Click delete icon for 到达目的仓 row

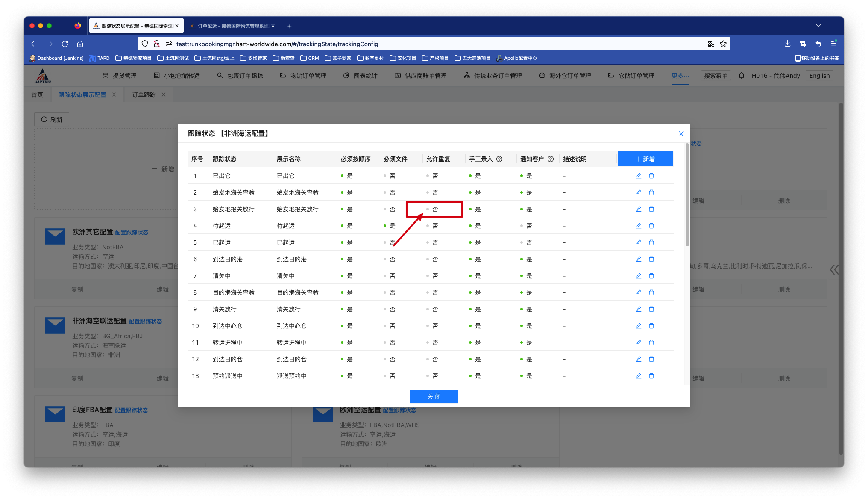tap(651, 359)
